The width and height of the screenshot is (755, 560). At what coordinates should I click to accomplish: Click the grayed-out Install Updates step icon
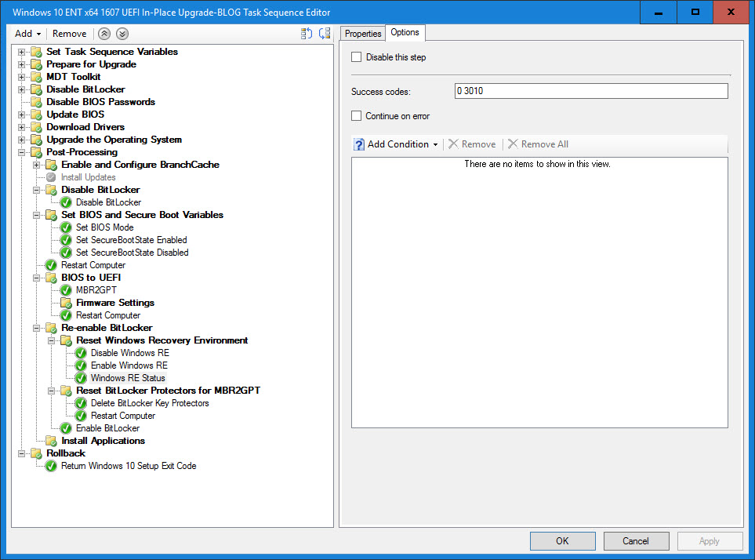pos(51,177)
